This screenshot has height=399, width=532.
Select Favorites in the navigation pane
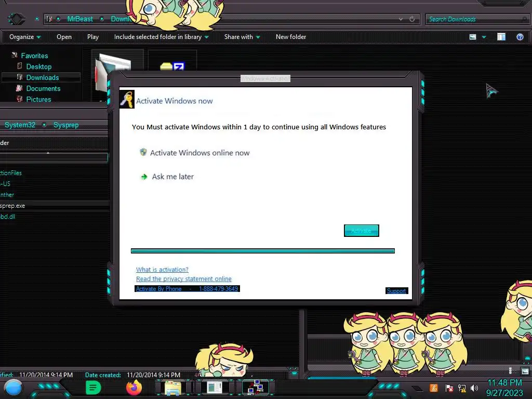tap(35, 56)
